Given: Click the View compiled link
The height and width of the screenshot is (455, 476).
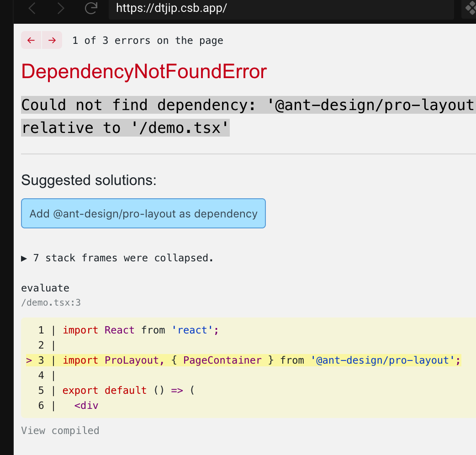Looking at the screenshot, I should pos(60,430).
